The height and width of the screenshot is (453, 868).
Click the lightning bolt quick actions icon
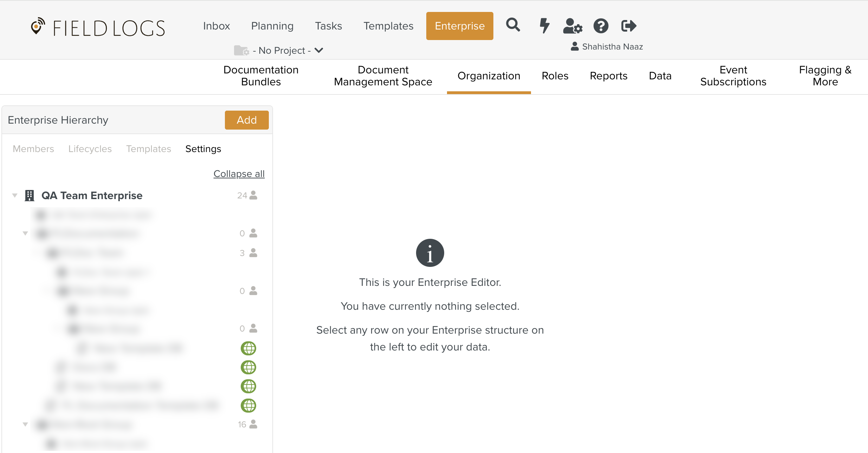pos(544,26)
